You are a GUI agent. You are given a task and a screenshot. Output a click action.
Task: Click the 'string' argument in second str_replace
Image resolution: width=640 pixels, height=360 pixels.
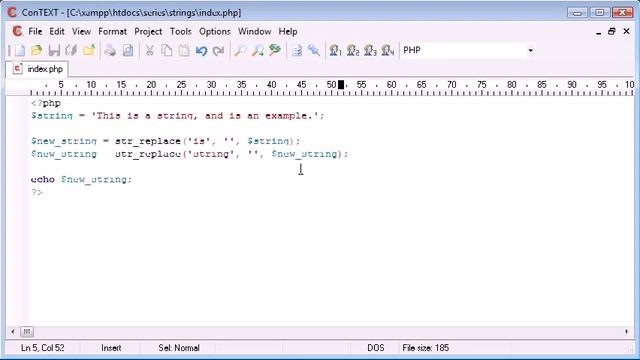pos(211,154)
